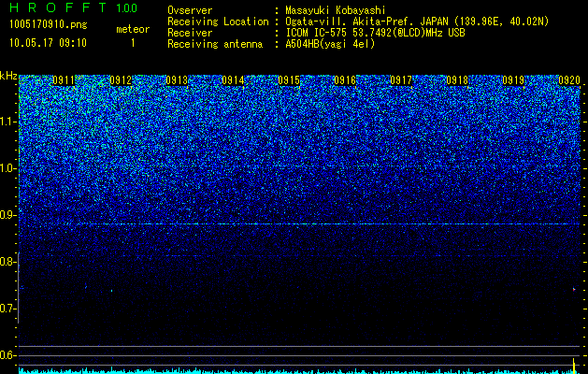This screenshot has width=588, height=374.
Task: Click the 0.7 kHz axis label
Action: point(7,309)
